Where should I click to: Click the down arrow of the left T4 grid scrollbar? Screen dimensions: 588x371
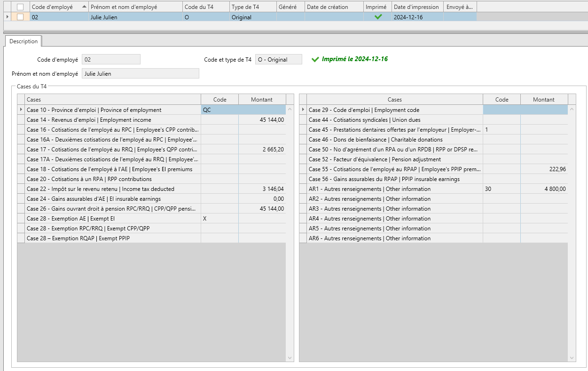pyautogui.click(x=290, y=358)
